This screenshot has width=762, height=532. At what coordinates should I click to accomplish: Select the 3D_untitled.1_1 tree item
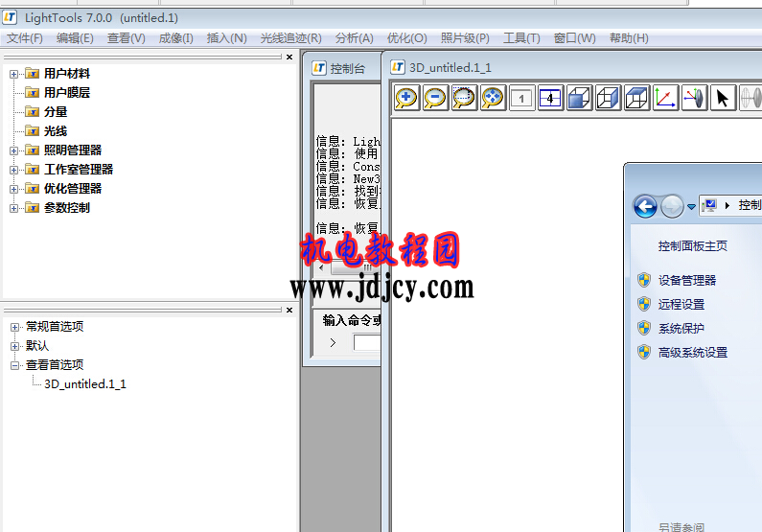[x=85, y=384]
